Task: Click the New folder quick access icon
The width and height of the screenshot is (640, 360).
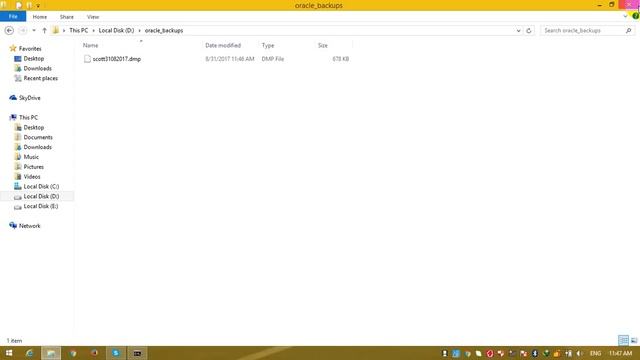Action: (29, 5)
